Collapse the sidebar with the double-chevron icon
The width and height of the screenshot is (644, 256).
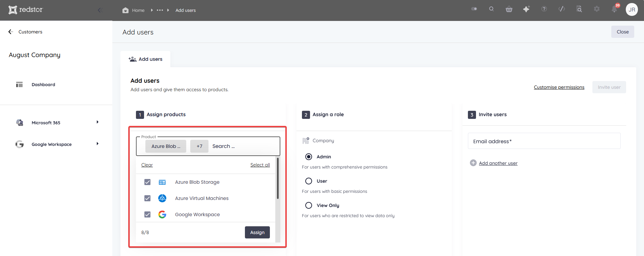pyautogui.click(x=100, y=10)
